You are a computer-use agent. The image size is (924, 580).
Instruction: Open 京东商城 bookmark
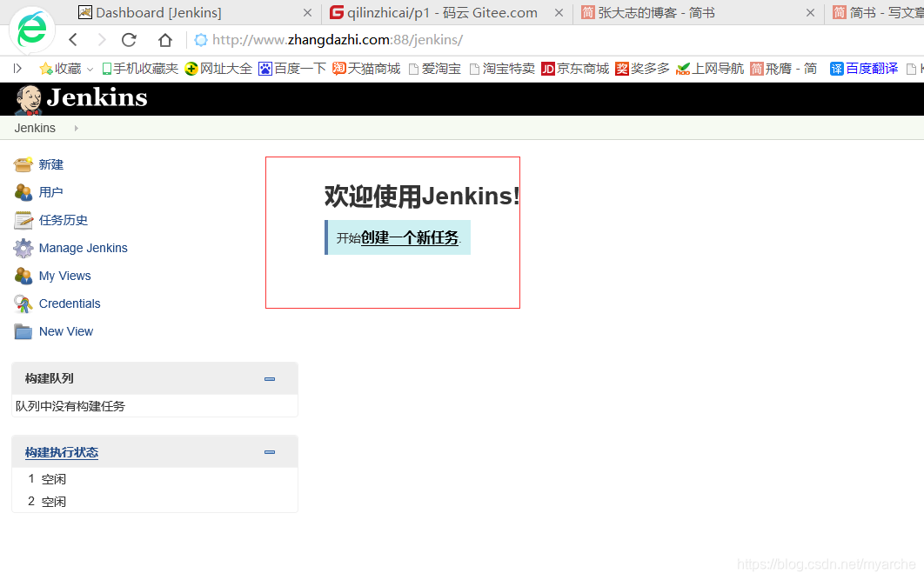click(x=575, y=69)
